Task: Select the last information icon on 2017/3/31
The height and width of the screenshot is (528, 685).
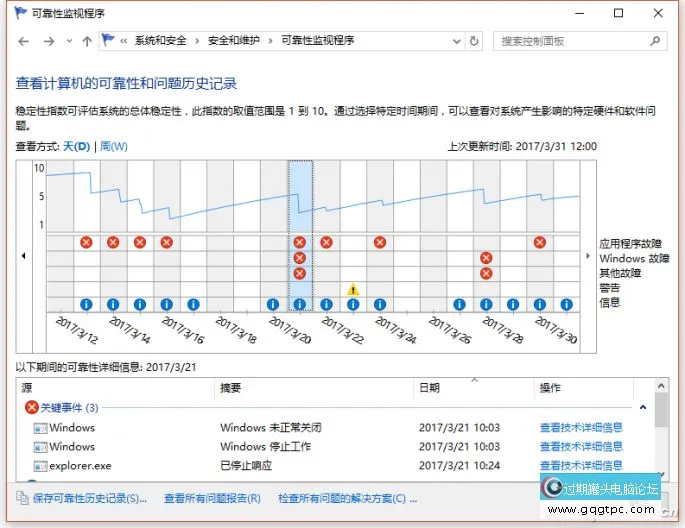Action: pyautogui.click(x=567, y=304)
